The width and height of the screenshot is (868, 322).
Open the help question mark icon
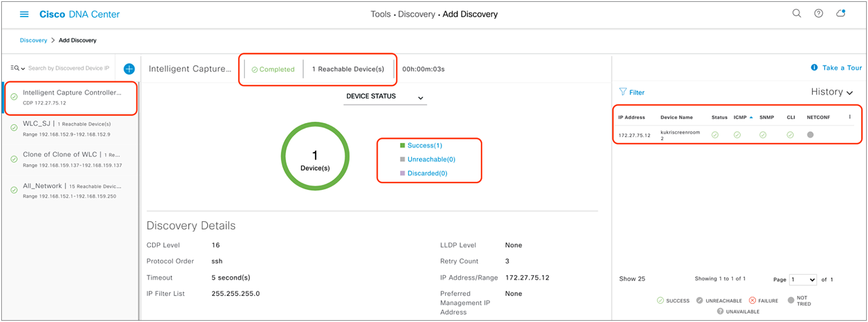click(x=818, y=13)
